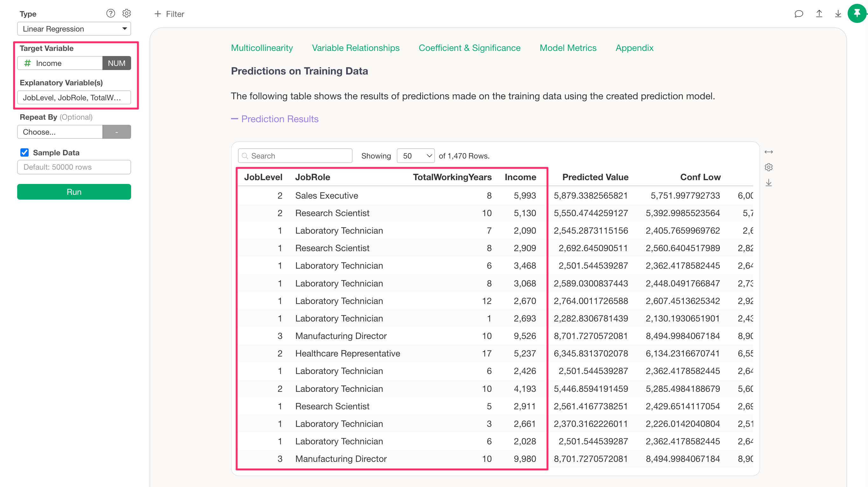Image resolution: width=868 pixels, height=487 pixels.
Task: Open the rows showing 50 dropdown
Action: click(x=416, y=156)
